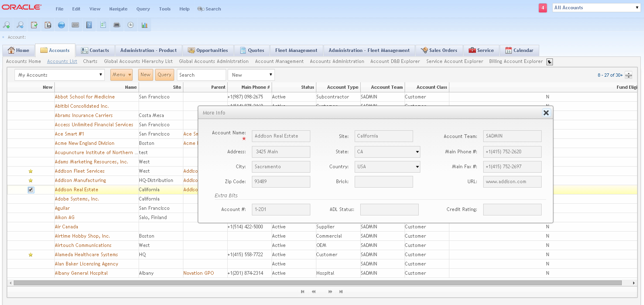Viewport: 644px width, 305px height.
Task: Click the Search input field in the list toolbar
Action: (x=202, y=75)
